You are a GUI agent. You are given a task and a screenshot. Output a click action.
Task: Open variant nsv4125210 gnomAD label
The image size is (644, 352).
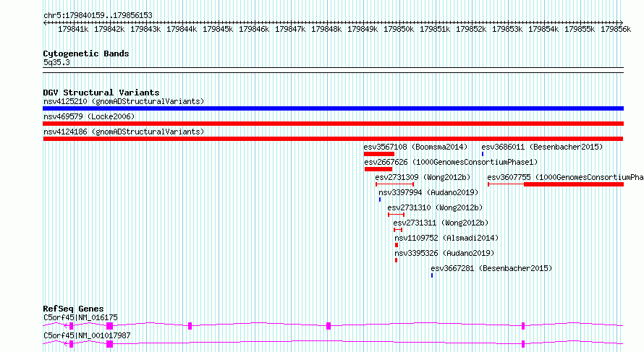(x=124, y=101)
